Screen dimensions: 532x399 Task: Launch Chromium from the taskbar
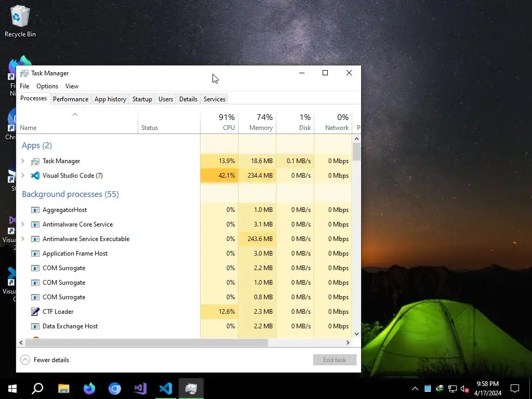[115, 389]
